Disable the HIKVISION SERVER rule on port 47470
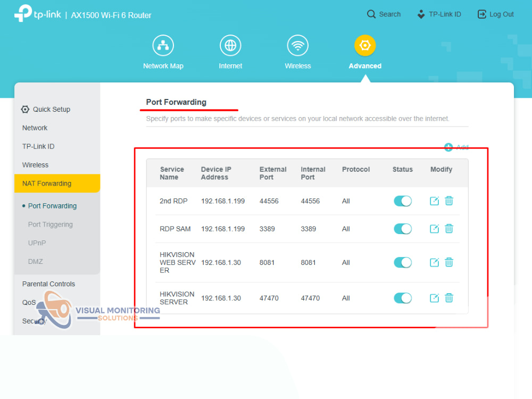The image size is (532, 399). pos(403,298)
